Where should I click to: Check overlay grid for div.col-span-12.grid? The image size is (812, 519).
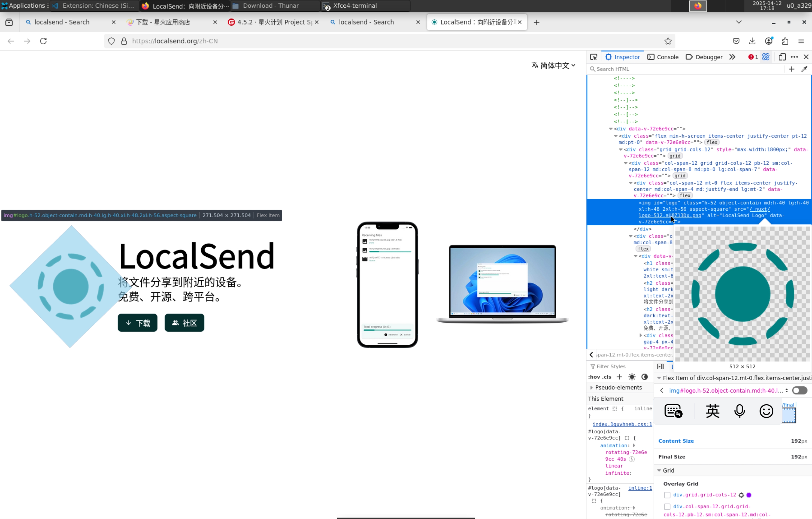tap(667, 507)
